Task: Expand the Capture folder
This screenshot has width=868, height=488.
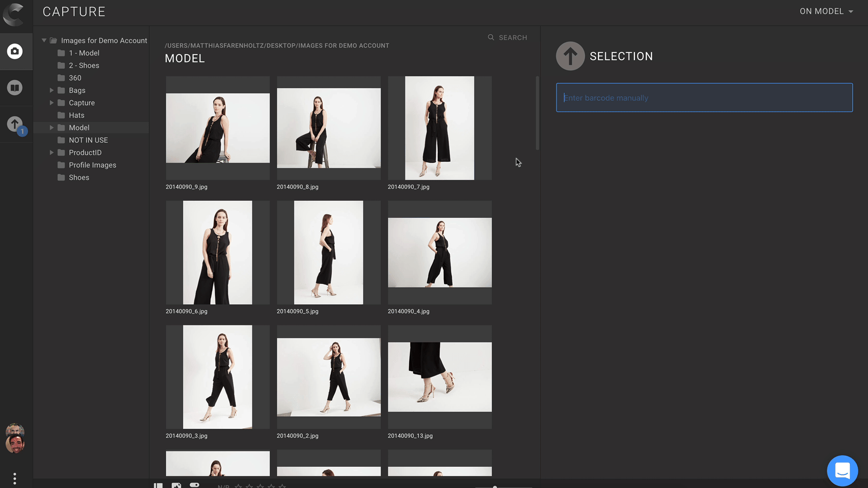Action: click(51, 103)
